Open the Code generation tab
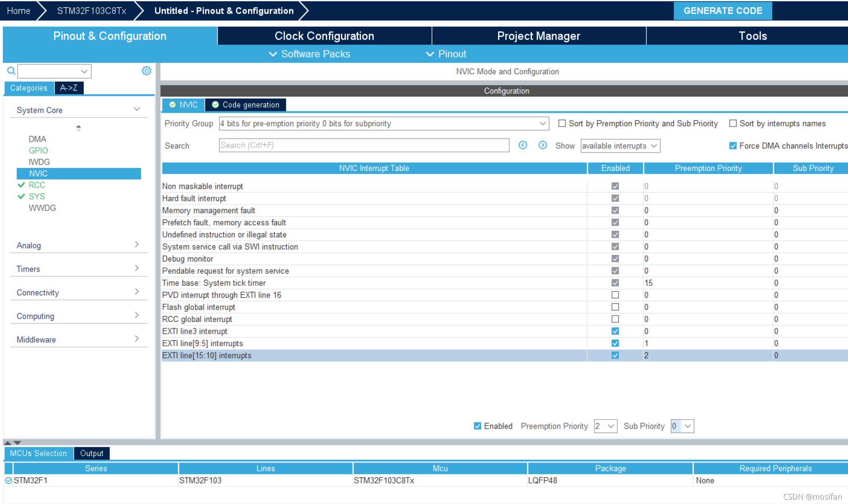 pyautogui.click(x=246, y=105)
